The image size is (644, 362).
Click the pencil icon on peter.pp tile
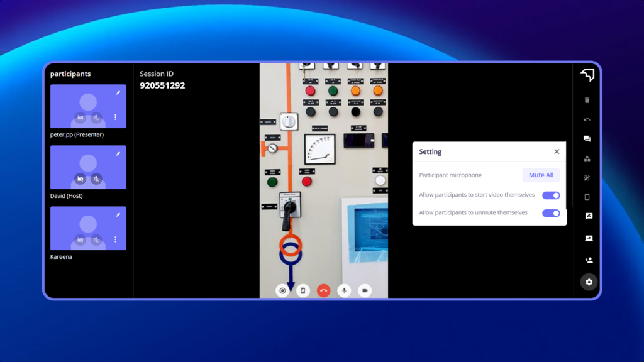coord(118,93)
